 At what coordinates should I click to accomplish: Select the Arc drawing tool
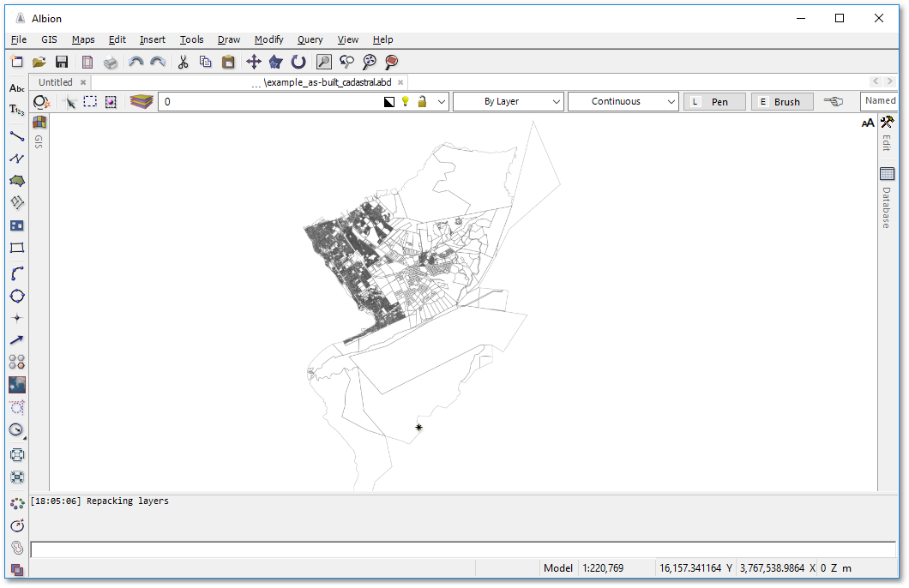(x=17, y=273)
